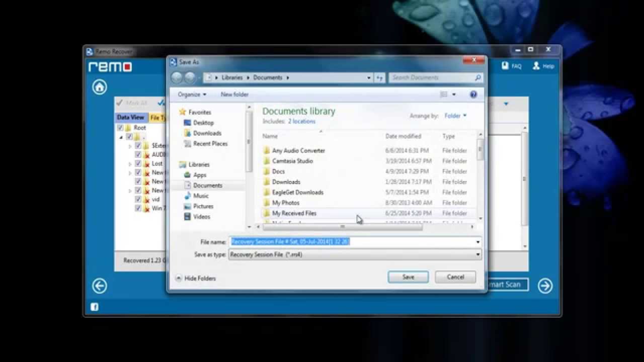
Task: Select Documents library in sidebar
Action: (203, 186)
